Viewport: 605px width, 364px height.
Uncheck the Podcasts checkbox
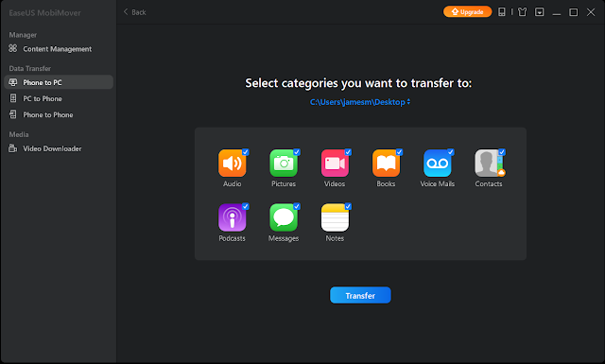pyautogui.click(x=246, y=206)
